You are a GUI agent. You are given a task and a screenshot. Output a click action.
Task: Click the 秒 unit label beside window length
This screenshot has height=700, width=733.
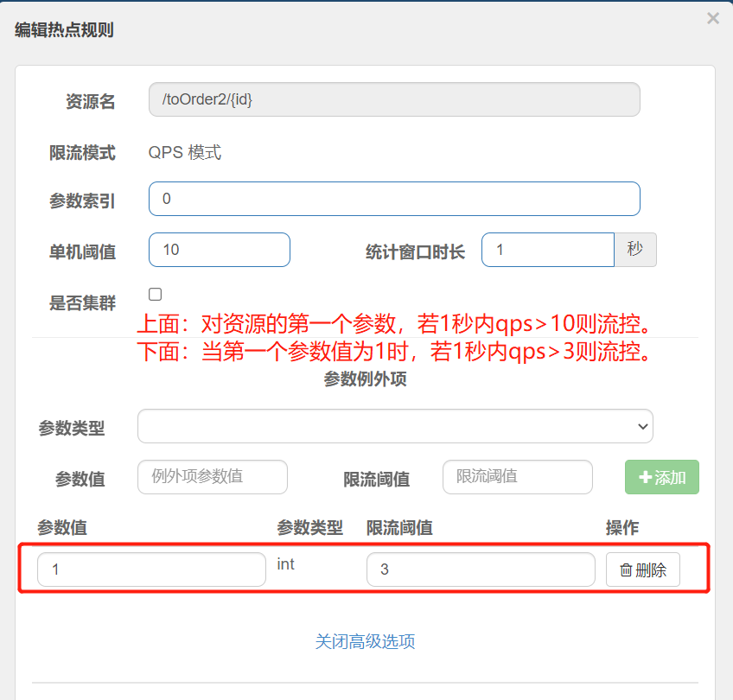click(635, 250)
